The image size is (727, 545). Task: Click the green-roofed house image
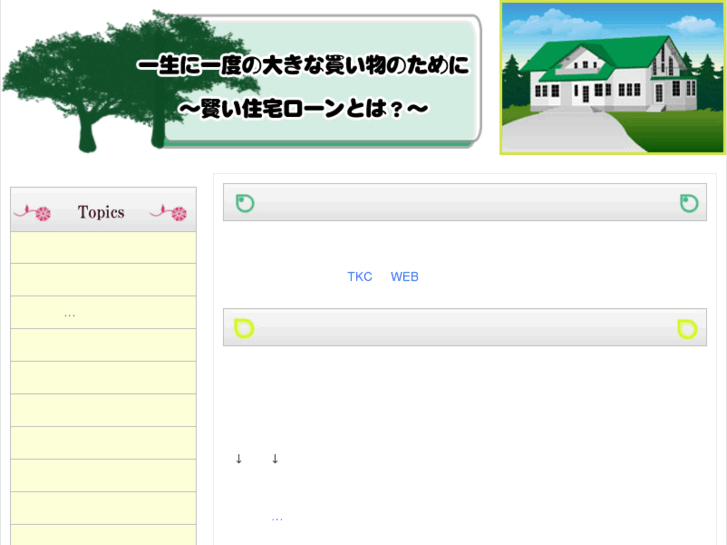click(612, 77)
